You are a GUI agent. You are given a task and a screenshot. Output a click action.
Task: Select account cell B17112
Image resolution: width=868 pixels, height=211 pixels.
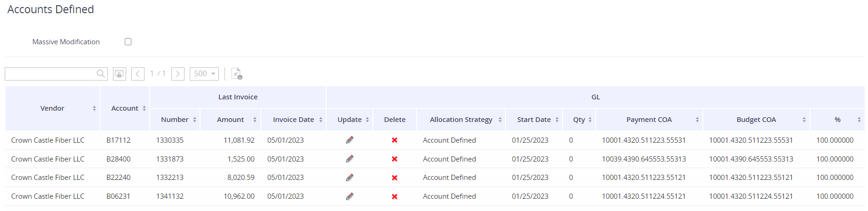(119, 140)
